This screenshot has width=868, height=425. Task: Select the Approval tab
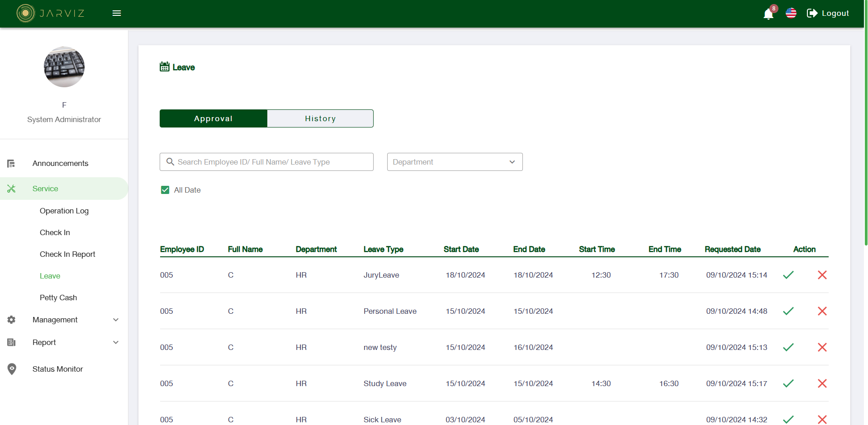click(213, 118)
